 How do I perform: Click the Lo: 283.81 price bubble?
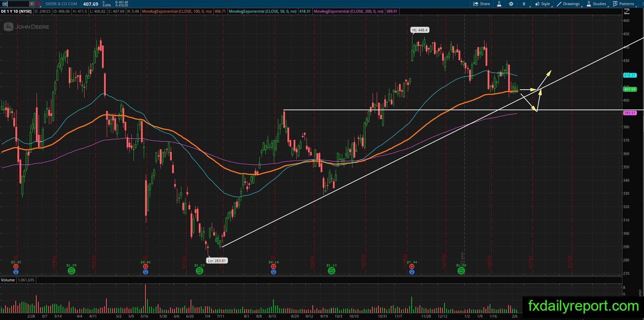coord(218,260)
